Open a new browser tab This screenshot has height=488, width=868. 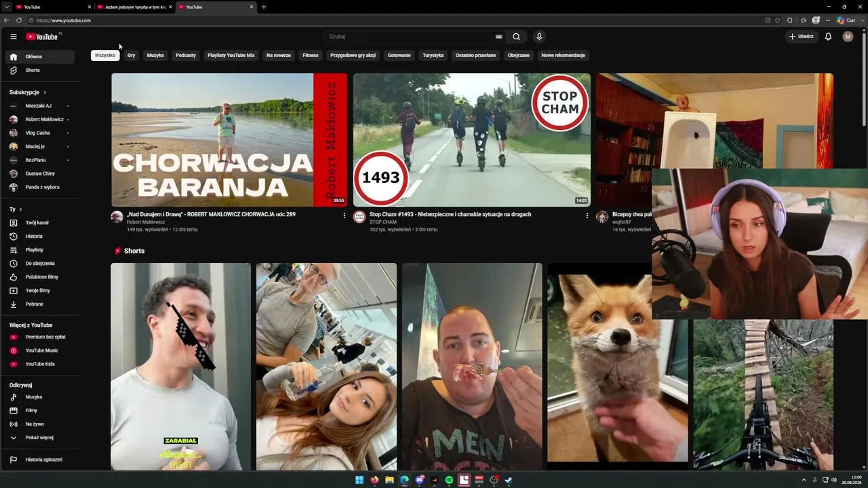pyautogui.click(x=264, y=7)
